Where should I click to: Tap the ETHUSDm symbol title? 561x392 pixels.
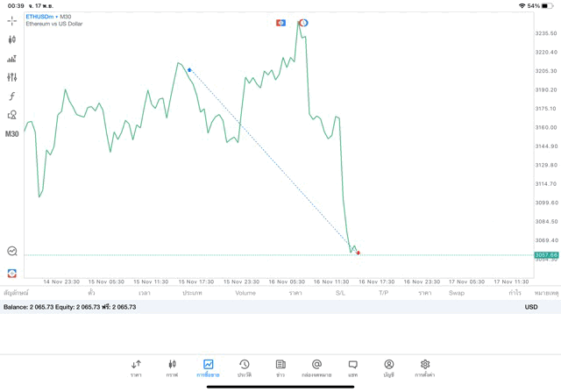pos(40,17)
